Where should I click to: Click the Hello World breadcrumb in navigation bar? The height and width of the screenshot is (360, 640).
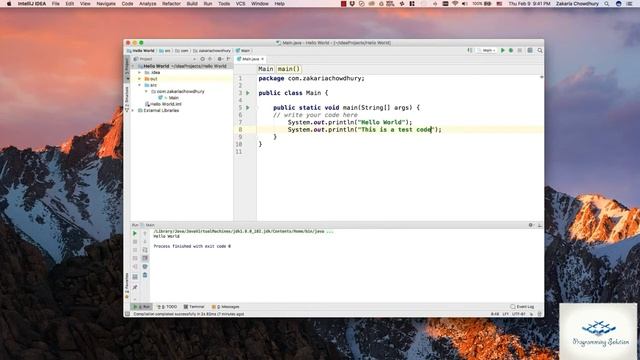click(x=141, y=51)
